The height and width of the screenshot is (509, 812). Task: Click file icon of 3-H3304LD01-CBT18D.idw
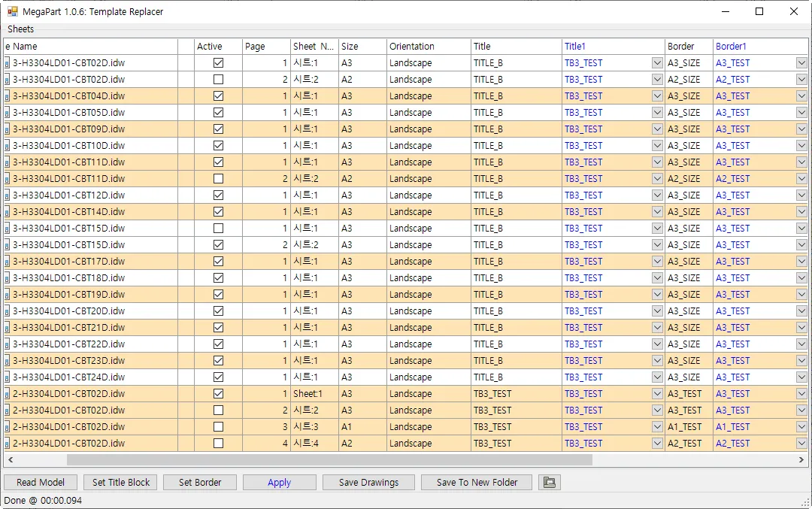pyautogui.click(x=8, y=279)
